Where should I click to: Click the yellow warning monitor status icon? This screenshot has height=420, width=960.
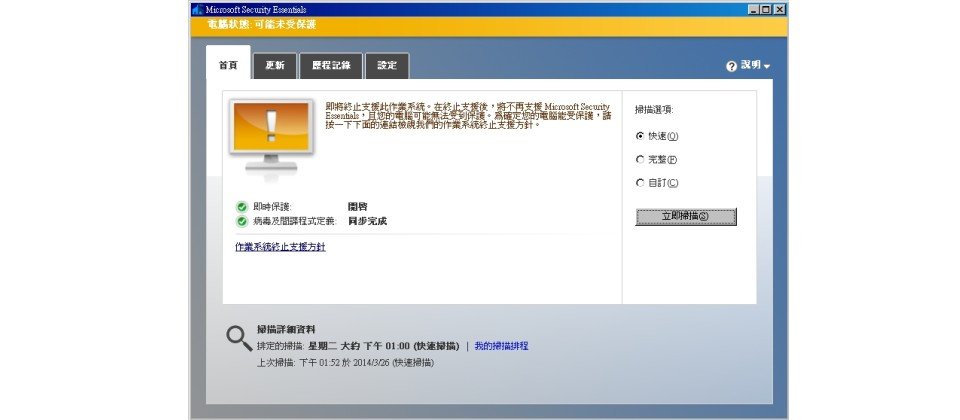click(x=270, y=137)
